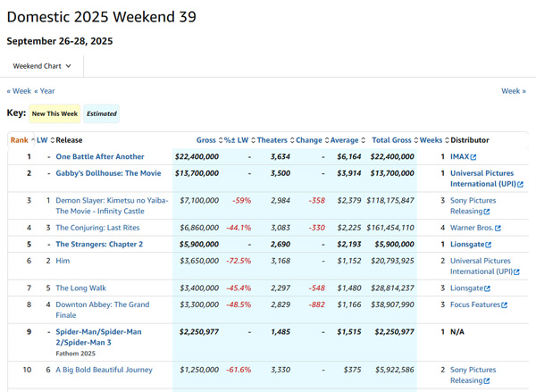Click Warner Bros. external link icon
The height and width of the screenshot is (392, 536).
point(498,229)
